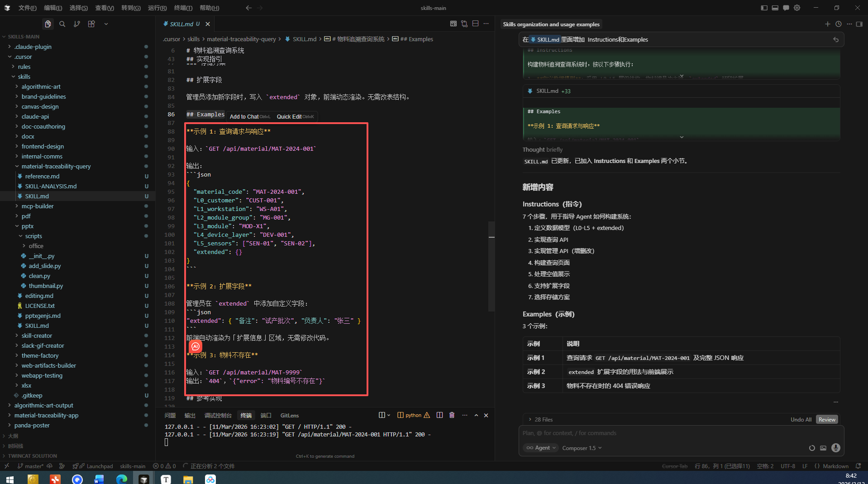
Task: Switch to the 调试控制台 panel tab
Action: pyautogui.click(x=218, y=415)
